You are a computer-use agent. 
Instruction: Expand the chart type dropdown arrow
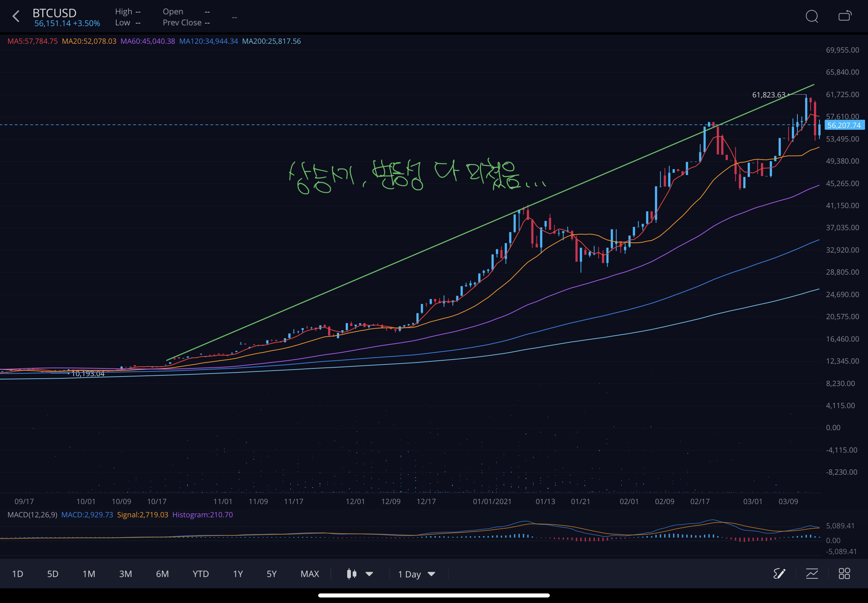click(369, 574)
